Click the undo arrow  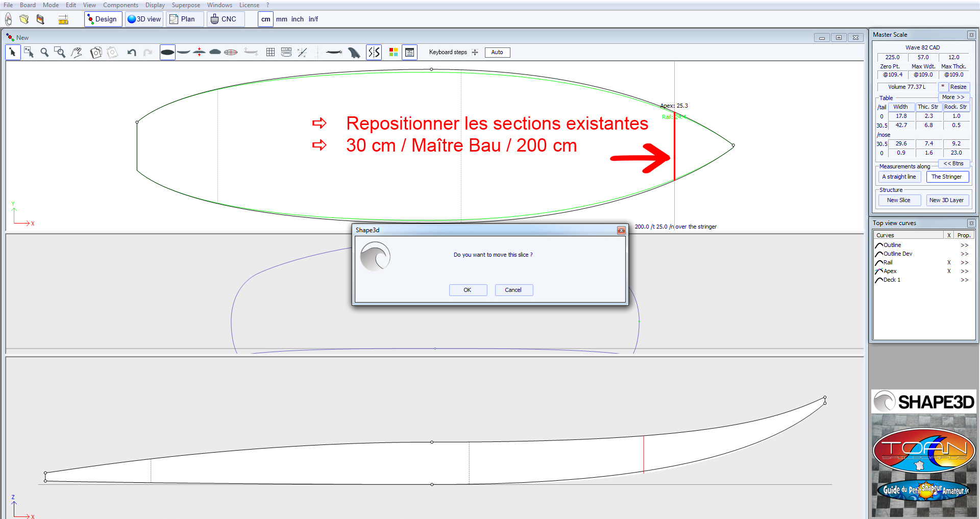coord(132,52)
